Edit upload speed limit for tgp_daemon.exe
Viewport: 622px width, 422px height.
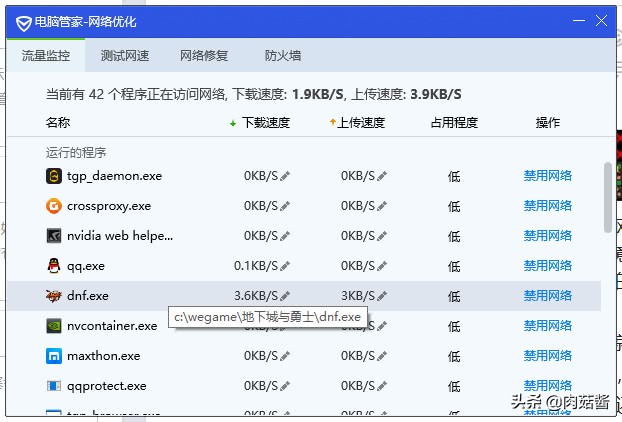pos(382,176)
